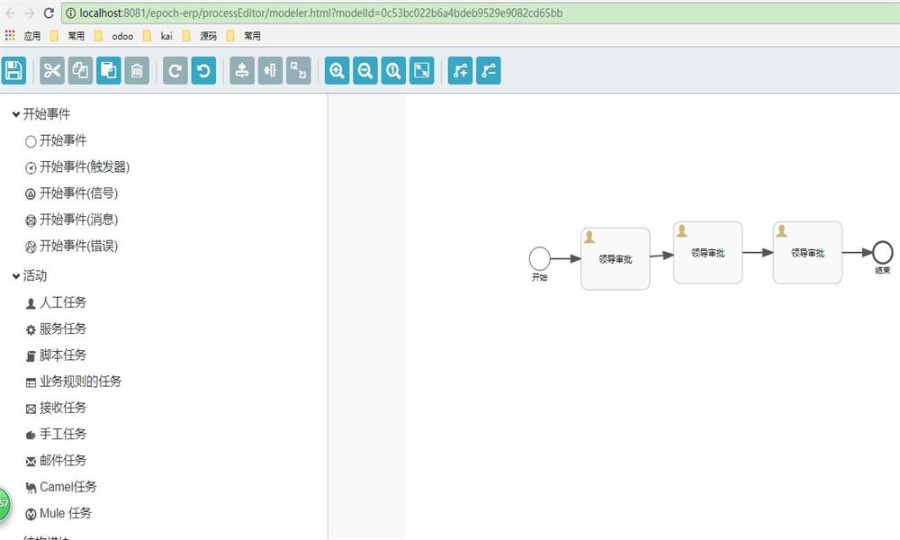Select 开始事件(触发器) in the palette
Image resolution: width=900 pixels, height=540 pixels.
77,167
